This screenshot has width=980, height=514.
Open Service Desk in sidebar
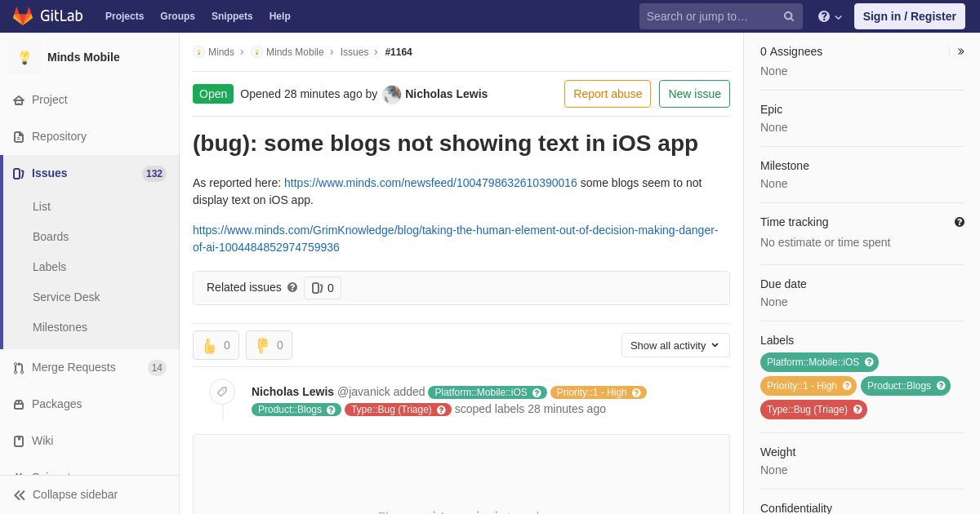coord(66,297)
